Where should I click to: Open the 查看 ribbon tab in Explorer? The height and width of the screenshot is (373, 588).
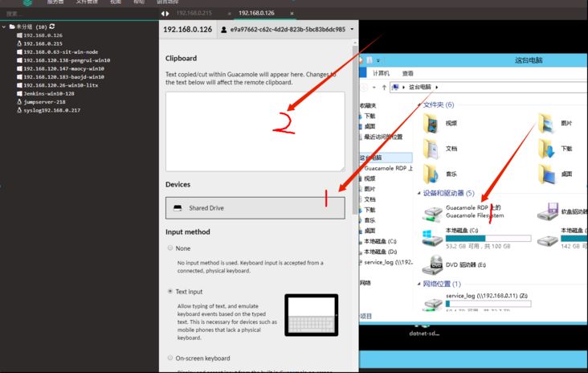(x=407, y=73)
